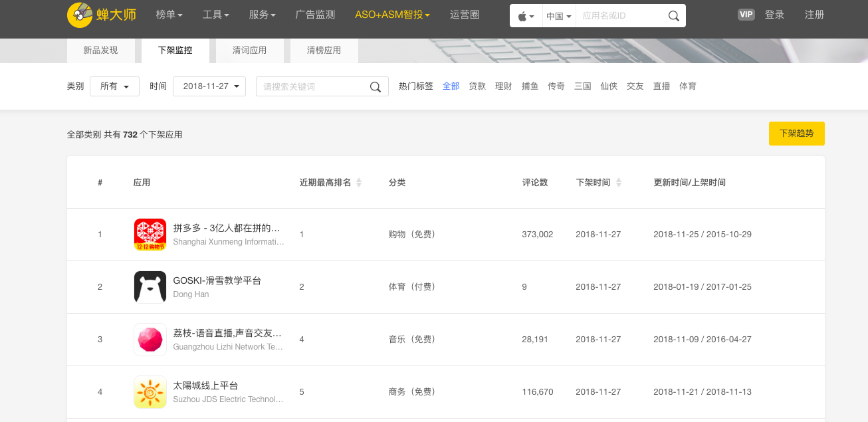Select the 全部 hot tag
This screenshot has width=868, height=422.
[451, 86]
